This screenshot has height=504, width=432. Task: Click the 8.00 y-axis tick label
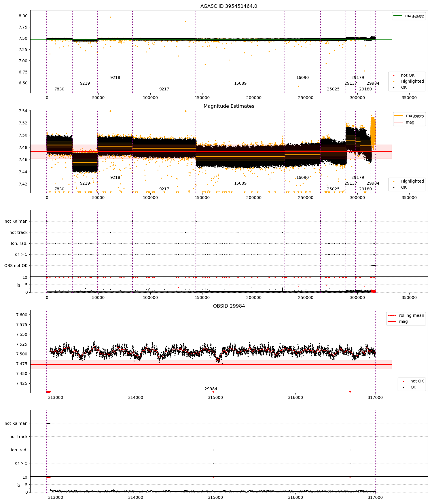pos(23,16)
